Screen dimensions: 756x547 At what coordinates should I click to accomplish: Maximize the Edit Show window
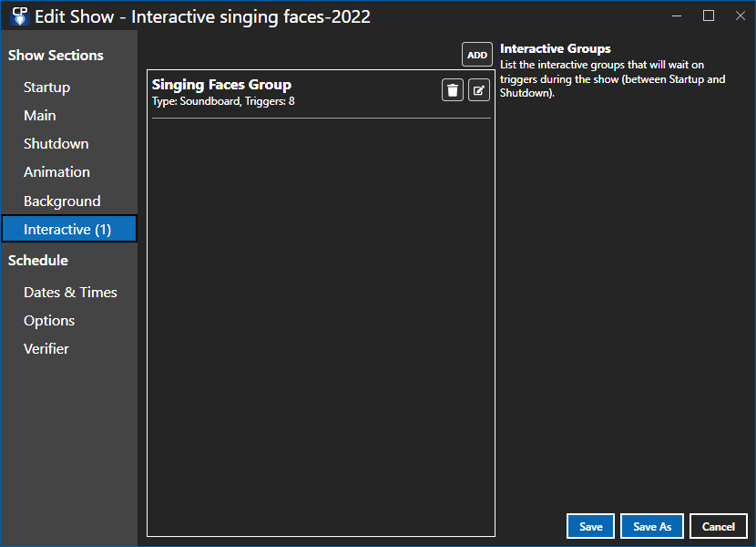[x=709, y=15]
